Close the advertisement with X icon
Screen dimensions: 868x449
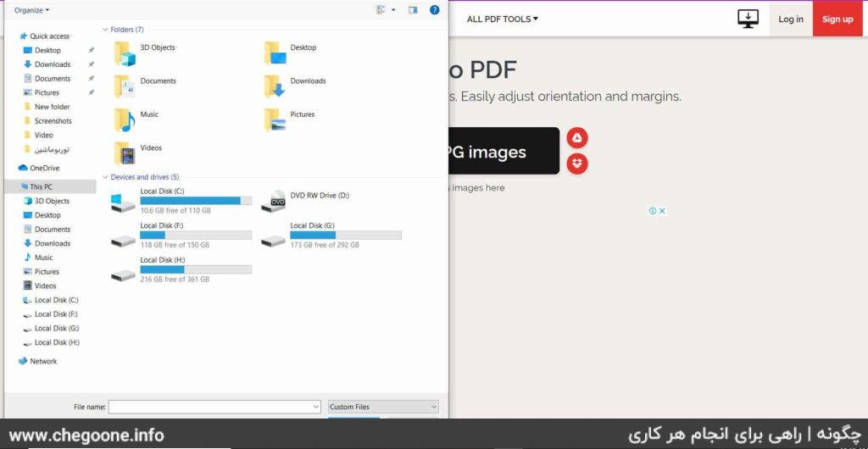point(662,211)
